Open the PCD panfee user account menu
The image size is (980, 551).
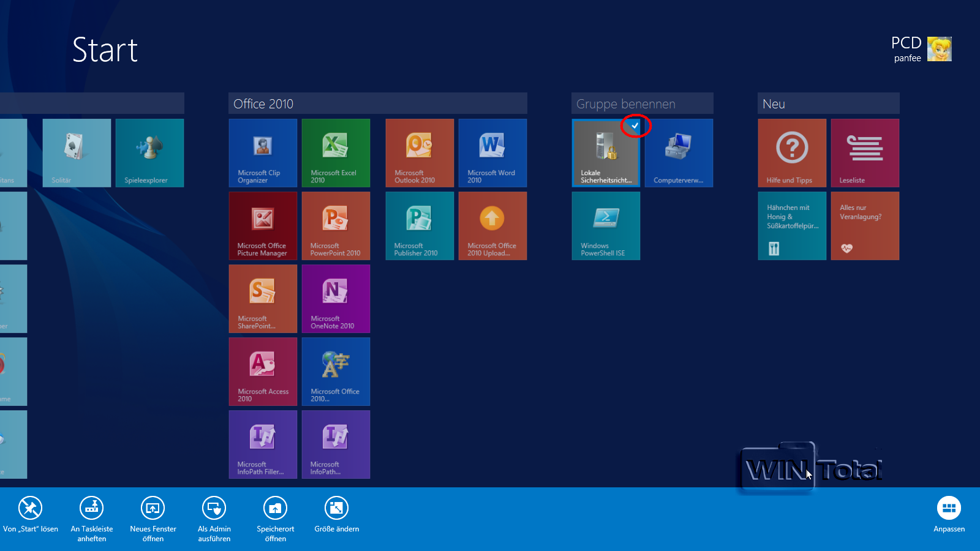pos(921,49)
